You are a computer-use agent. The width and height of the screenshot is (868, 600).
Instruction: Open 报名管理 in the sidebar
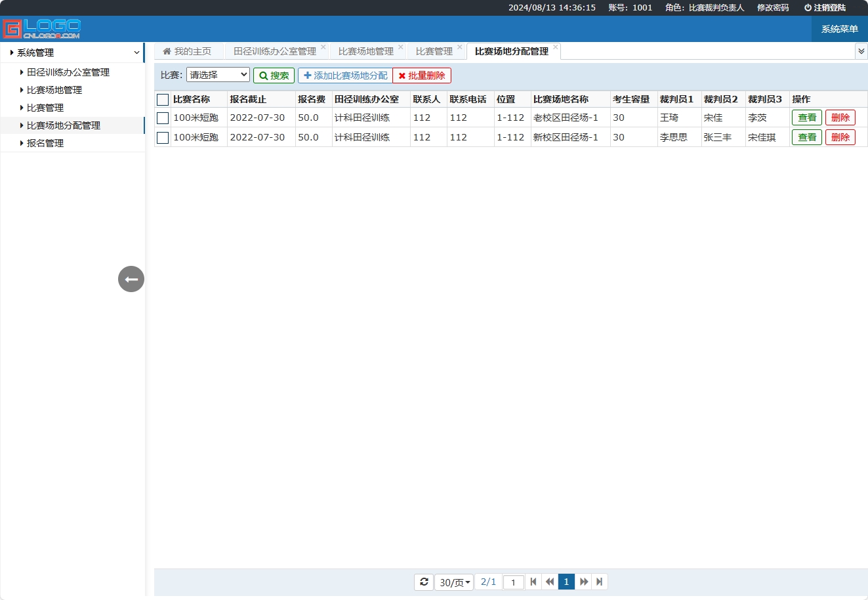(x=45, y=143)
